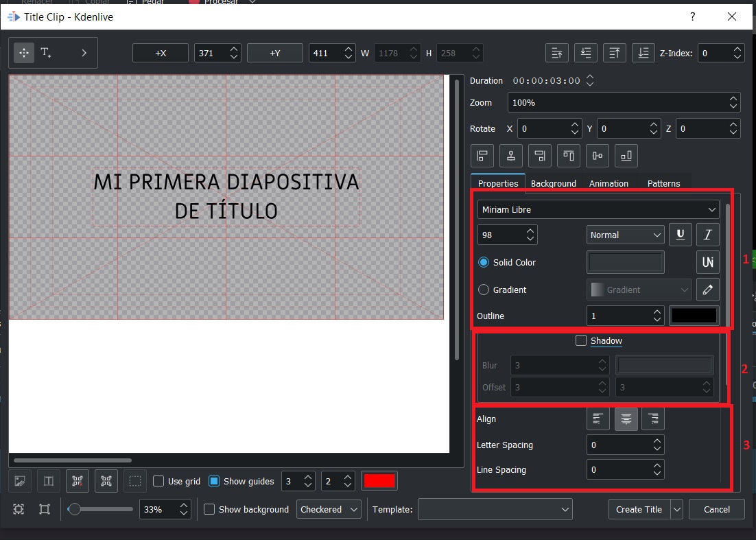Pick the black outline color swatch
This screenshot has width=756, height=540.
(694, 316)
